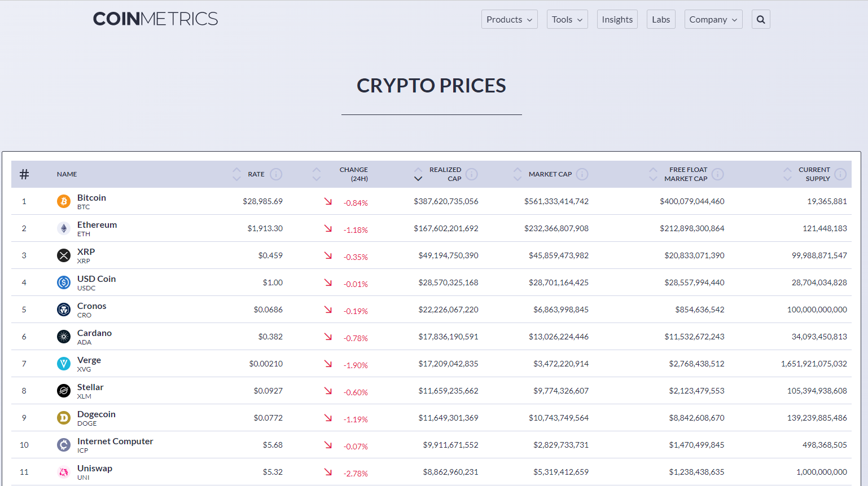Open the Uniswap name link
Screen dimensions: 868x486
click(x=95, y=469)
